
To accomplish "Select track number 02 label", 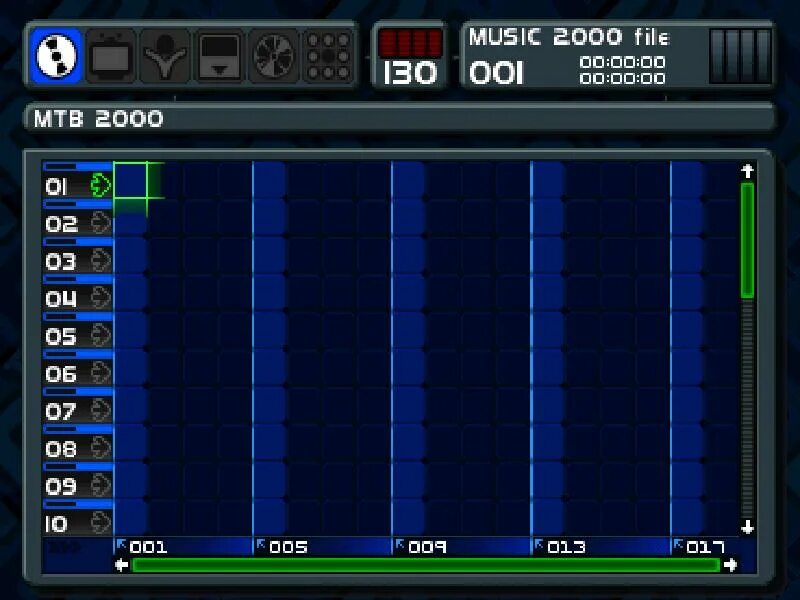I will [x=61, y=224].
